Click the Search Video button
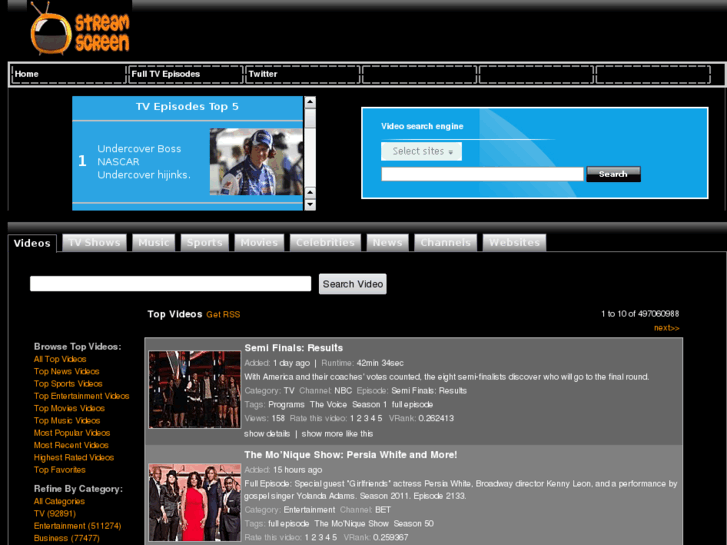The height and width of the screenshot is (545, 727). coord(353,284)
